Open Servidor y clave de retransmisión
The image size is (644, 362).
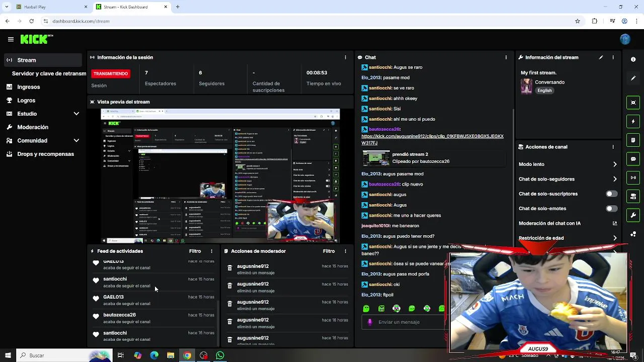coord(49,73)
